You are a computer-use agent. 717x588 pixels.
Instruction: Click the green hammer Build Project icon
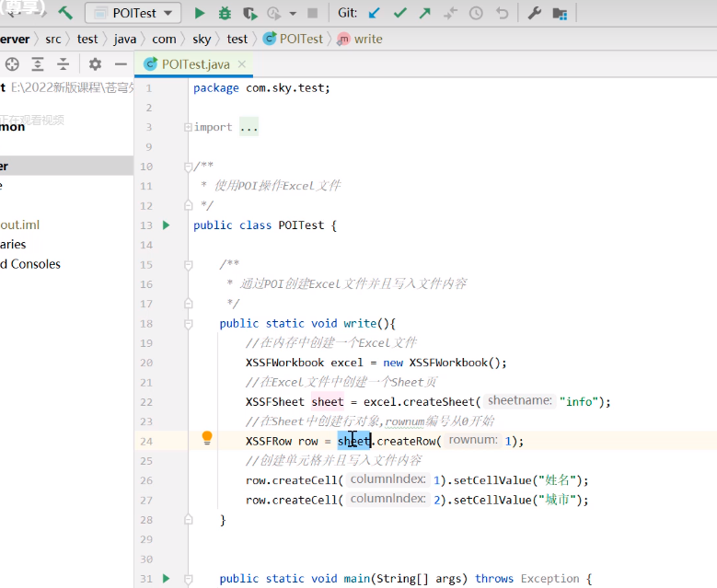pyautogui.click(x=65, y=13)
